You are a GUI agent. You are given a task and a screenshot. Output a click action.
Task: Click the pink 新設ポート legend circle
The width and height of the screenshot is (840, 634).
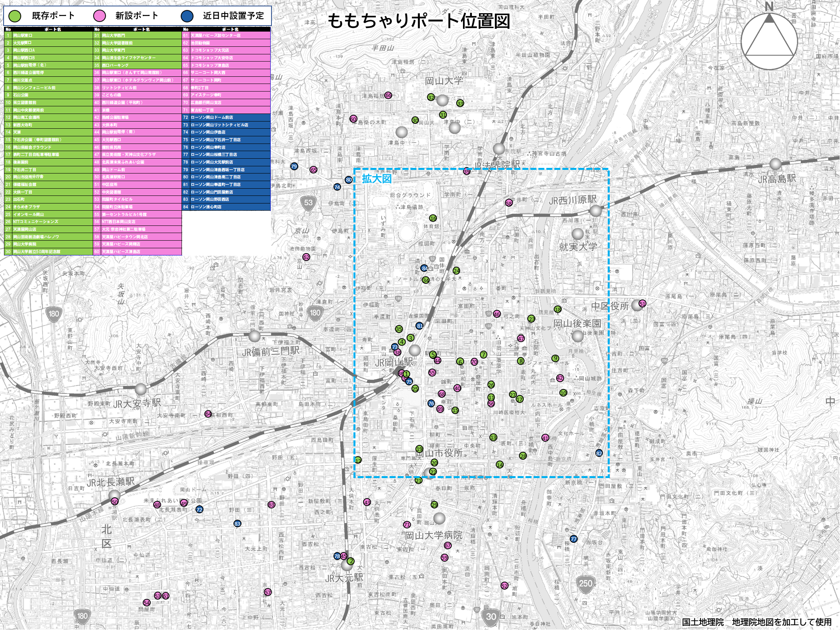pos(99,16)
